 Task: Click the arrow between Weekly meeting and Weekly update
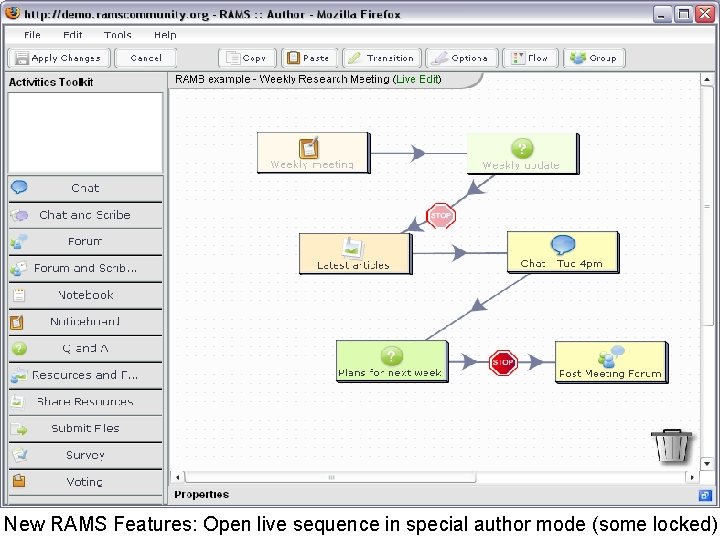pyautogui.click(x=418, y=153)
